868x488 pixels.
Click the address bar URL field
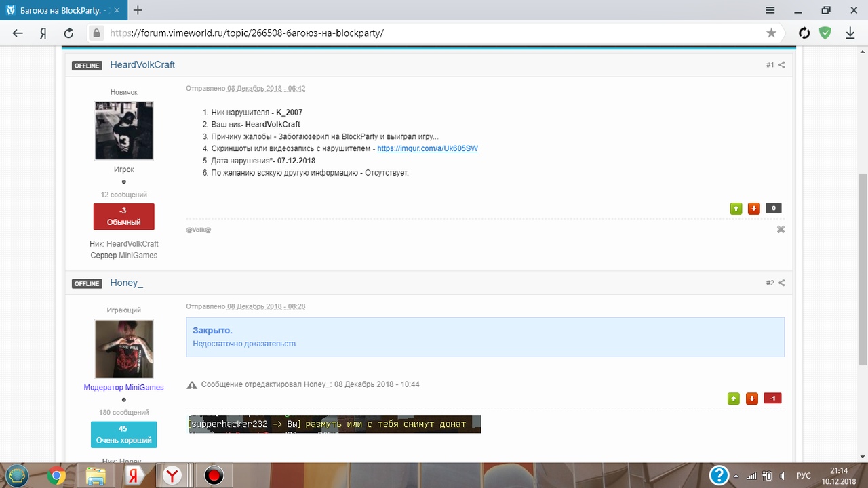tap(434, 33)
